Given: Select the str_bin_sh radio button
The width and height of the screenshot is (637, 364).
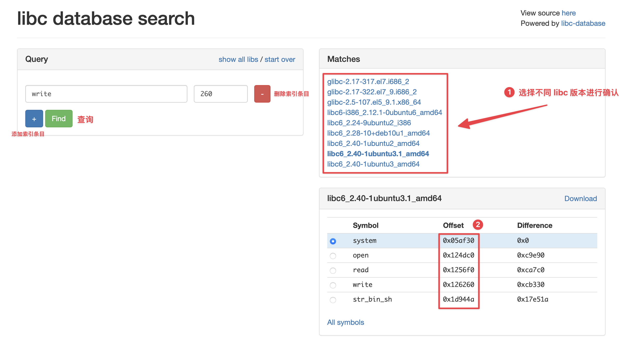Looking at the screenshot, I should pyautogui.click(x=333, y=300).
